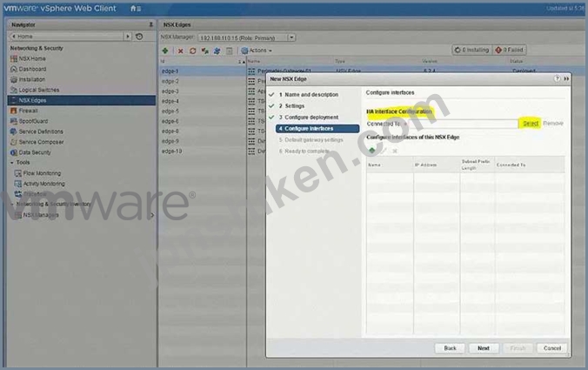
Task: Click the double-arrow icon in dialog title bar
Action: 566,78
